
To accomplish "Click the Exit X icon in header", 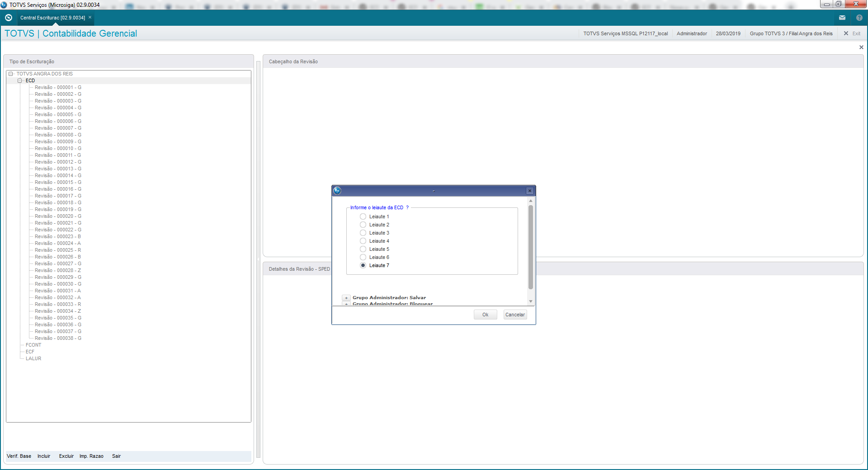I will click(x=846, y=33).
